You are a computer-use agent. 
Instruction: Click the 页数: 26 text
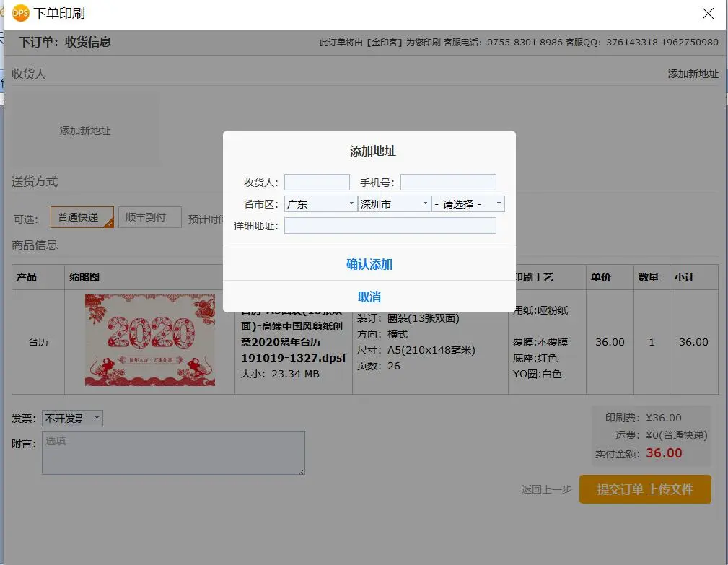[378, 366]
